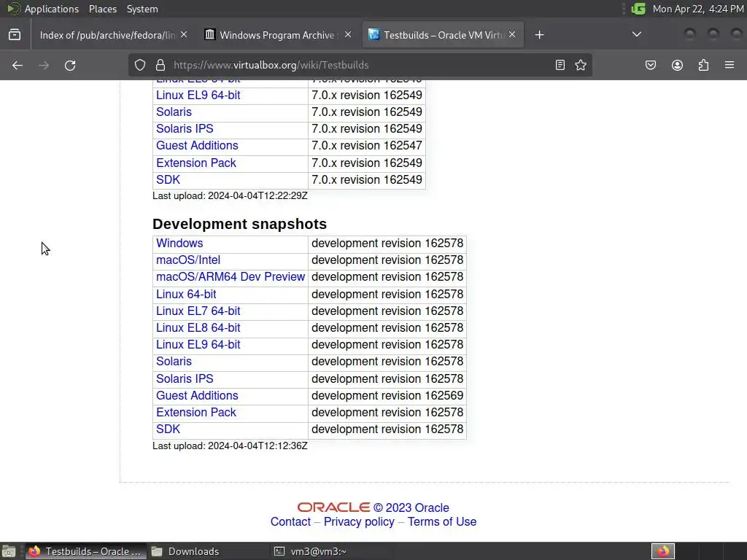
Task: Click the workspace switcher Firefox thumbnail
Action: coord(663,551)
